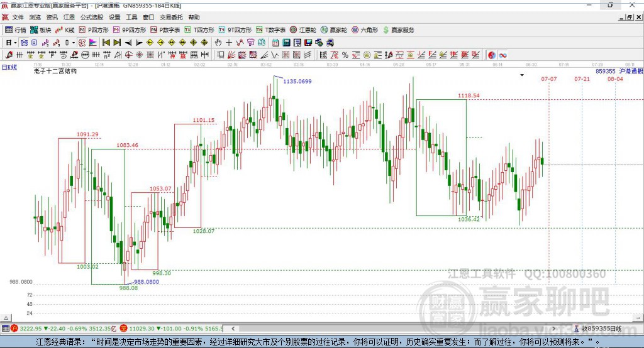Open the P四方形 tool
Image resolution: width=644 pixels, height=348 pixels.
click(94, 30)
